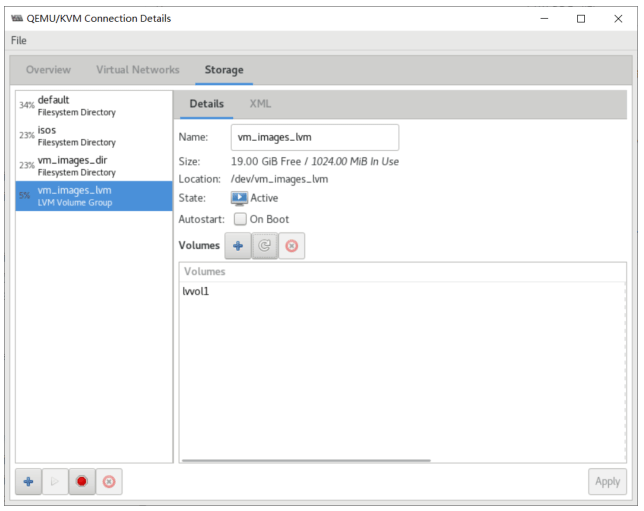This screenshot has width=644, height=511.
Task: Switch to the Virtual Networks tab
Action: pos(138,70)
